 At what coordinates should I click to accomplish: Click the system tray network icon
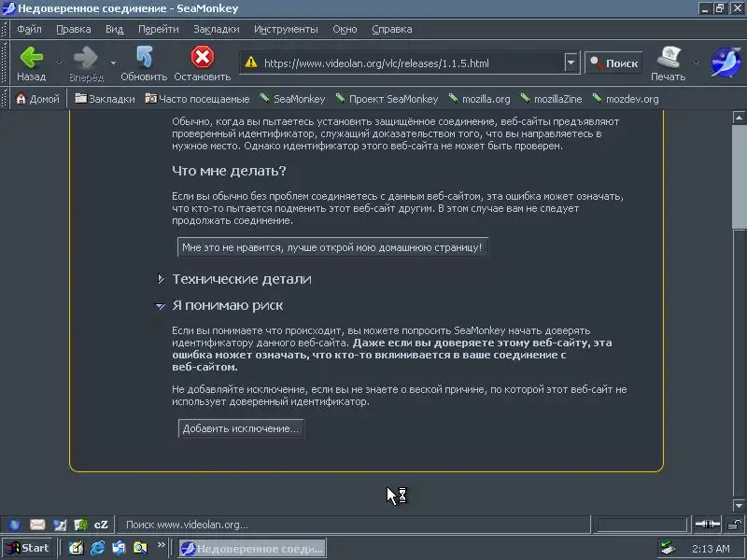669,549
